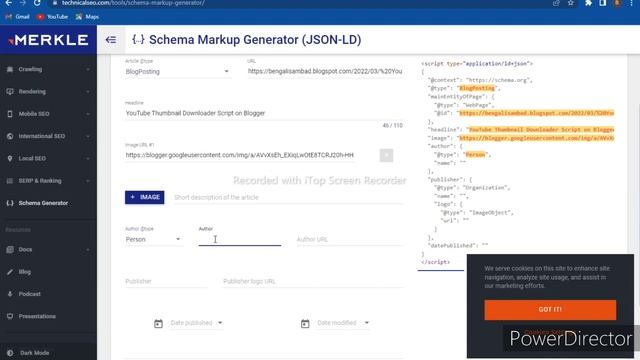Expand the Local SEO chevron
Viewport: 640px width, 360px height.
point(88,158)
